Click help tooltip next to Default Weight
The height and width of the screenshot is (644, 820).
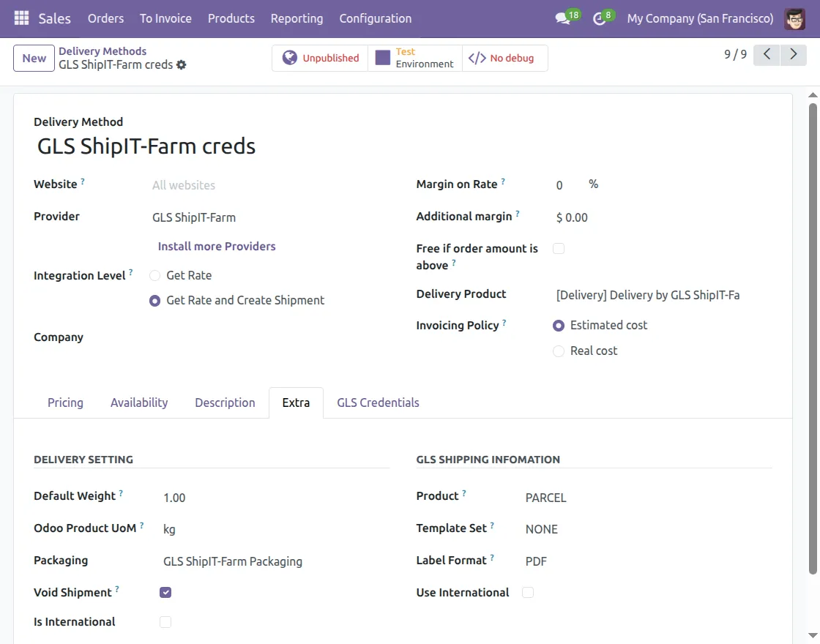click(121, 493)
